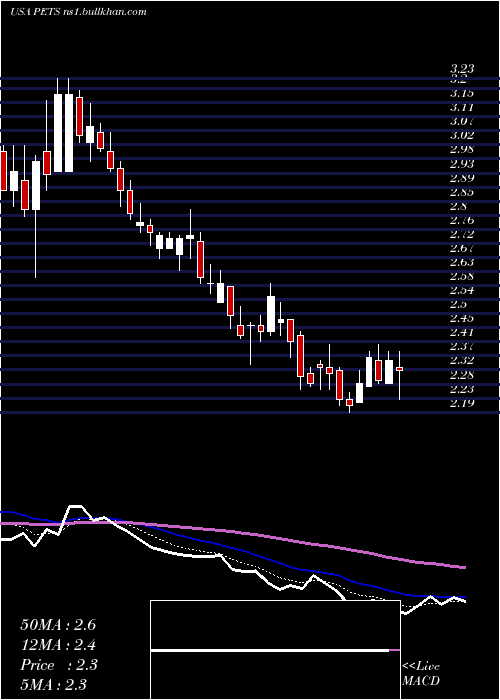Click the 2.19 price level label

[462, 403]
